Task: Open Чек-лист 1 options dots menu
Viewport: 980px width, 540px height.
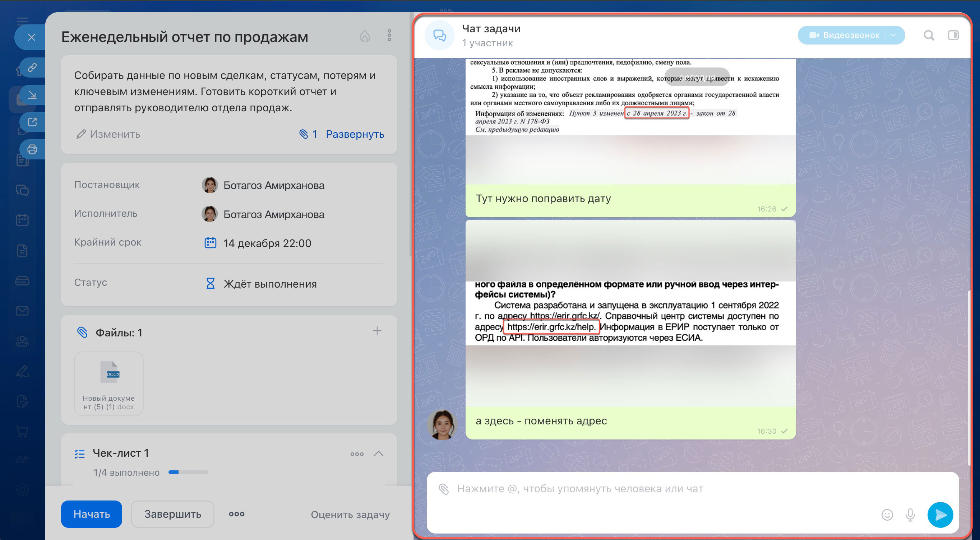Action: 356,454
